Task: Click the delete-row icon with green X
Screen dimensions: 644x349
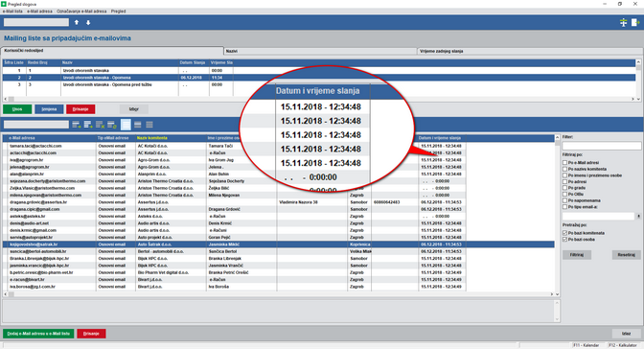Action: (101, 125)
